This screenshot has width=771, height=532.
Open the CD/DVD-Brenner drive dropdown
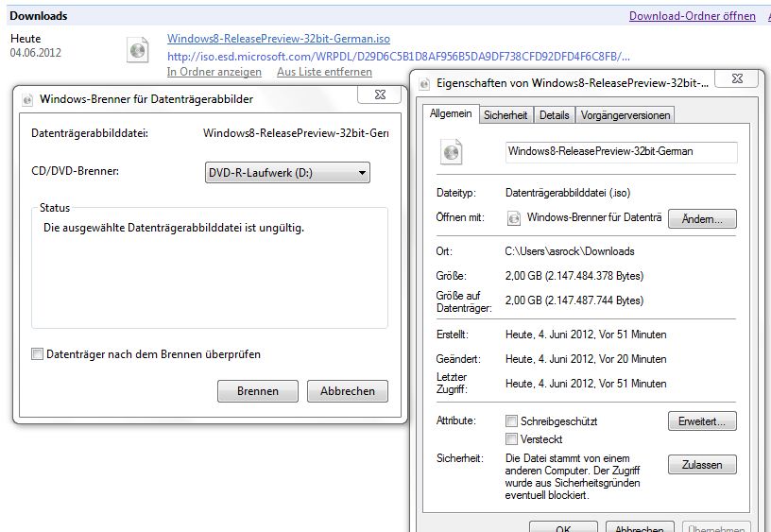click(x=287, y=173)
